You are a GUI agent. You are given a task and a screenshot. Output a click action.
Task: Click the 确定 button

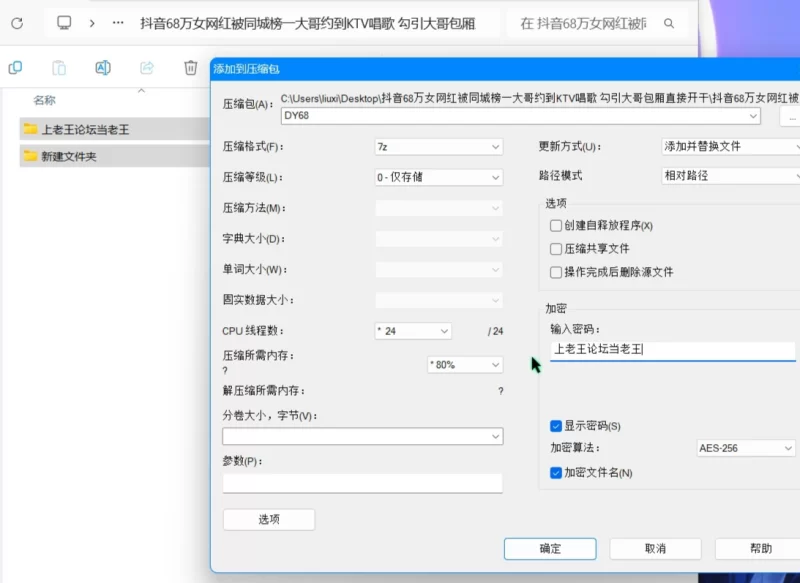[x=550, y=549]
